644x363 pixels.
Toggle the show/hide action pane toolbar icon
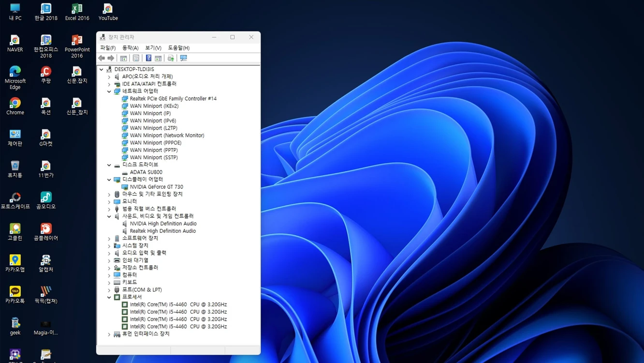pyautogui.click(x=158, y=58)
